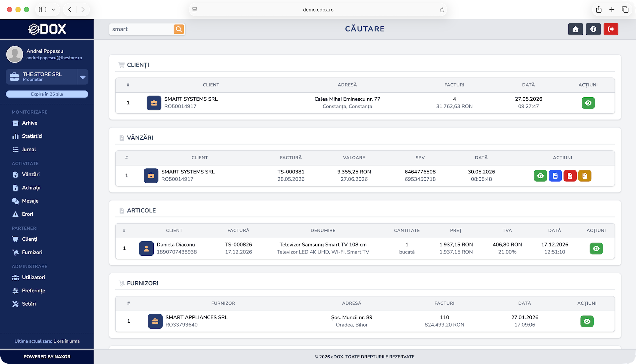Open Safari sidebar options chevron
The width and height of the screenshot is (636, 364).
(x=53, y=10)
